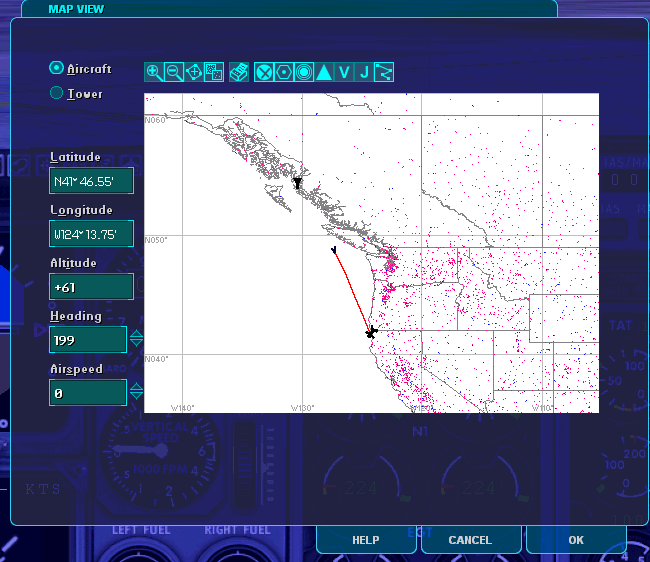Click the MAP VIEW title text
Image resolution: width=650 pixels, height=562 pixels.
click(x=76, y=9)
